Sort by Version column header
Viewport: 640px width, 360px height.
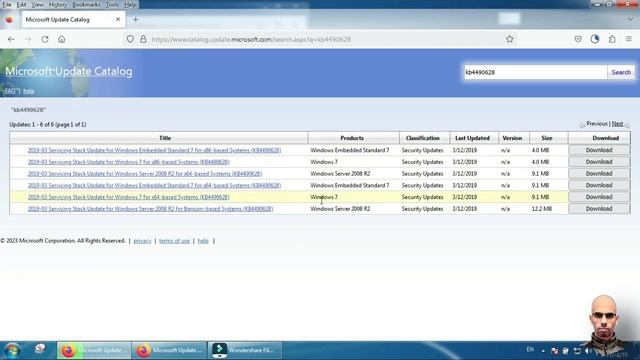pyautogui.click(x=512, y=138)
